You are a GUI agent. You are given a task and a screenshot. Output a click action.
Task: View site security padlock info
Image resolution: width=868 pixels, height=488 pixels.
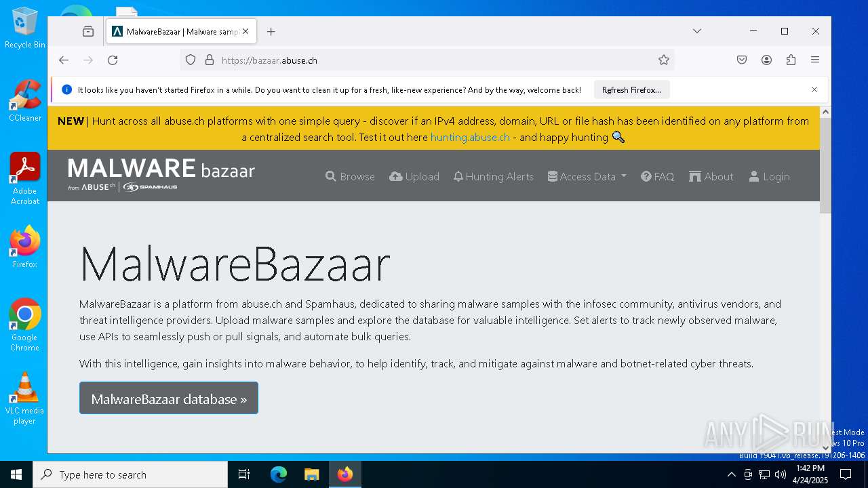(x=209, y=60)
